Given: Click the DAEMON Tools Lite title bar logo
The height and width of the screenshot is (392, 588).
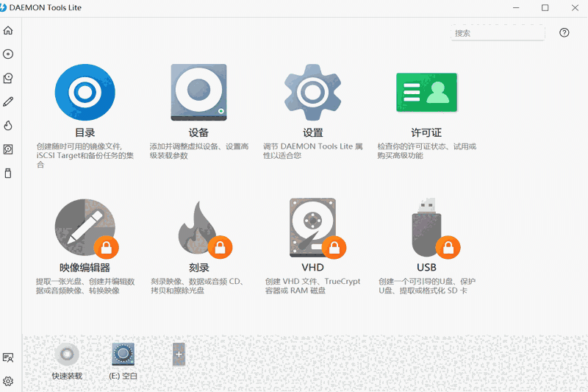Looking at the screenshot, I should [x=3, y=7].
